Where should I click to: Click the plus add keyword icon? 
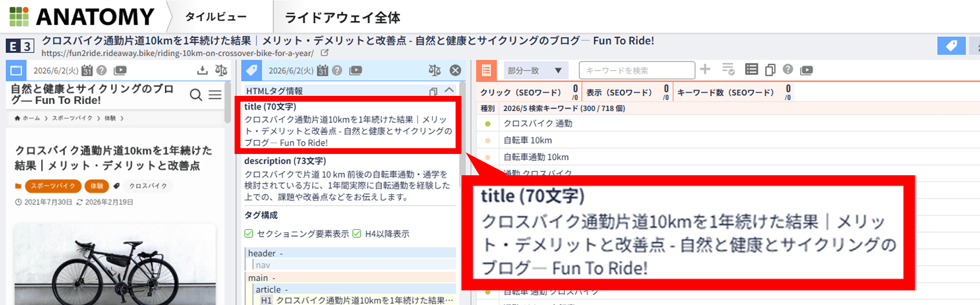click(705, 69)
